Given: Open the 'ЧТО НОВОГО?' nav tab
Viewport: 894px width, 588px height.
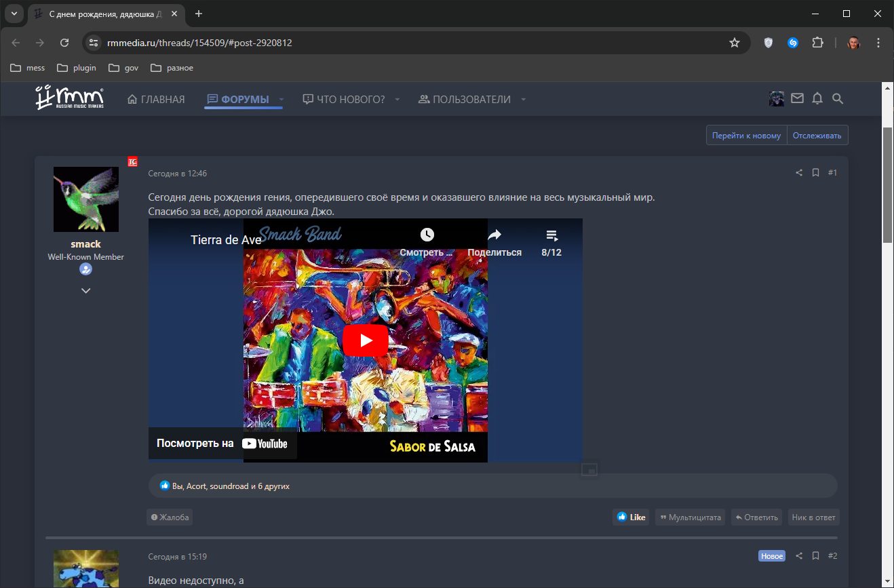Looking at the screenshot, I should click(344, 100).
